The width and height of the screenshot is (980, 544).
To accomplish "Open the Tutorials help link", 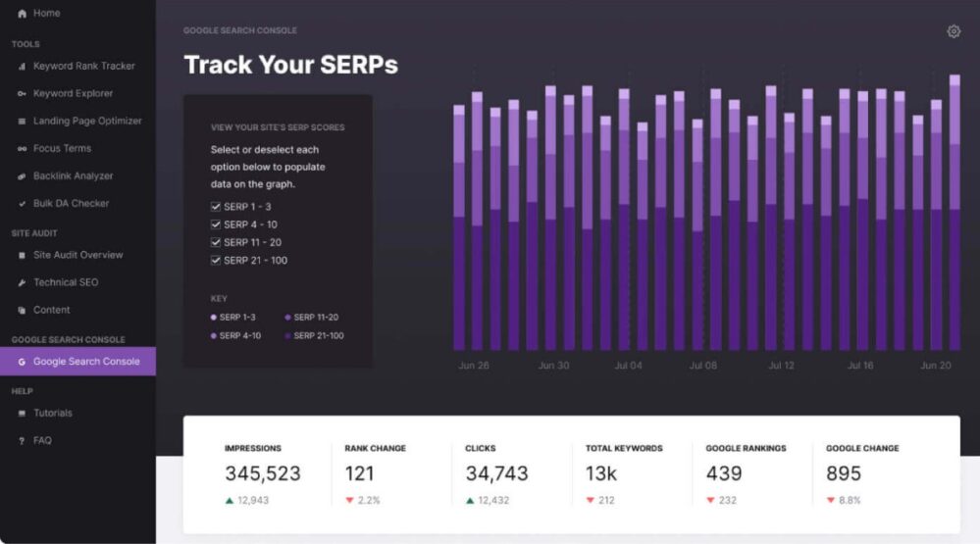I will coord(53,414).
